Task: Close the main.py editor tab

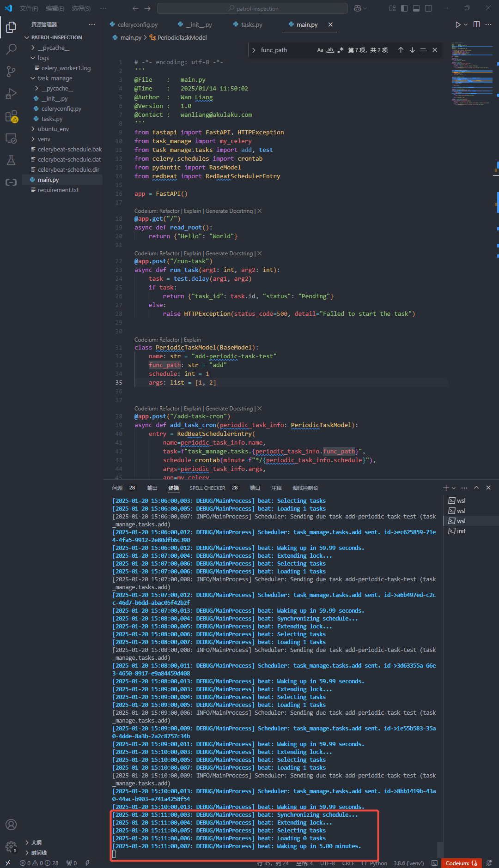Action: [330, 24]
